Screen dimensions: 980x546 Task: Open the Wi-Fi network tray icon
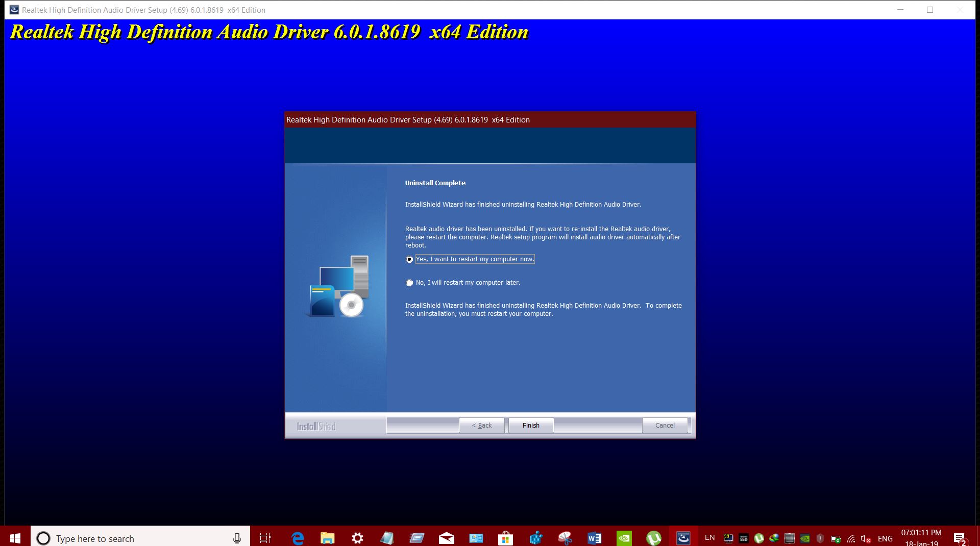click(851, 538)
